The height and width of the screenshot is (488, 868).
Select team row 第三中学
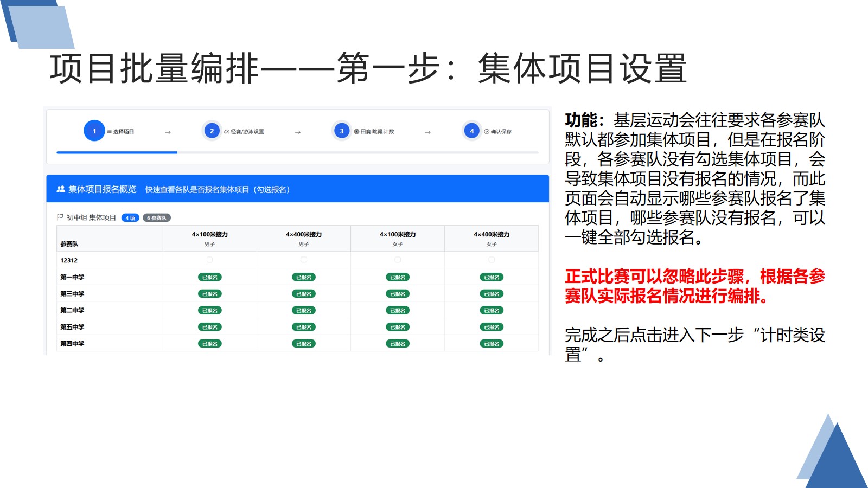click(297, 294)
